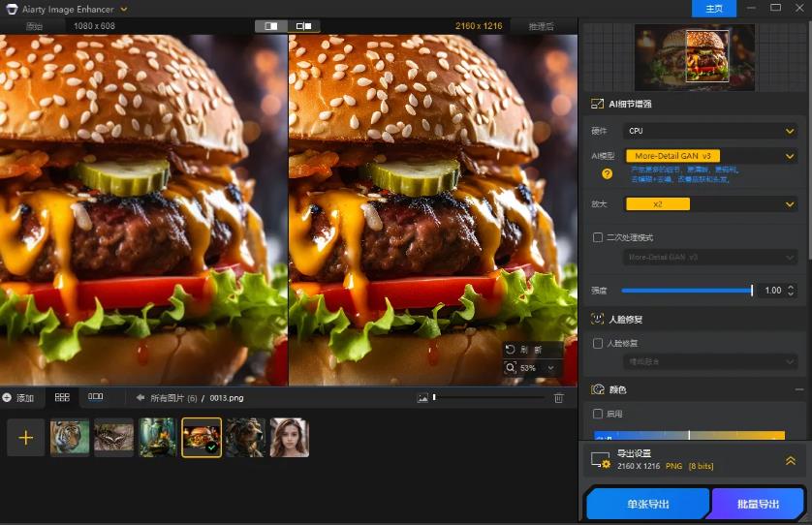Screen dimensions: 812x525
Task: Click the 人脸修复 section face icon
Action: [597, 319]
